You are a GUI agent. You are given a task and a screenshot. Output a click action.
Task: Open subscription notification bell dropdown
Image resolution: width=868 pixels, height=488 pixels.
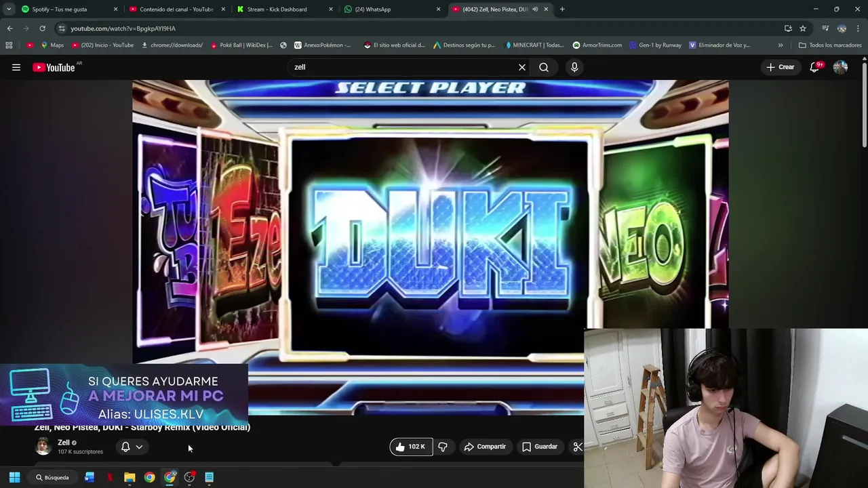(x=132, y=447)
